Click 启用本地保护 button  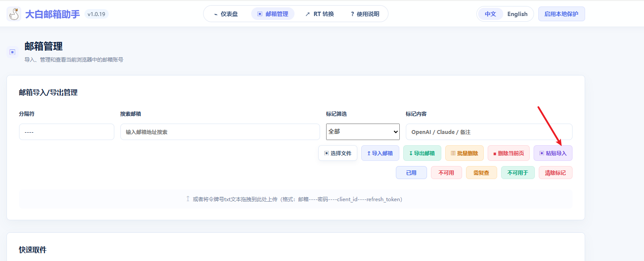(561, 14)
